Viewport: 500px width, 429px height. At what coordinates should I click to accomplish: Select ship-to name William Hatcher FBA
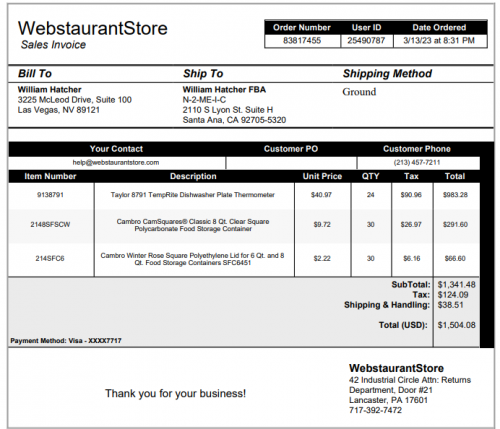pos(224,89)
